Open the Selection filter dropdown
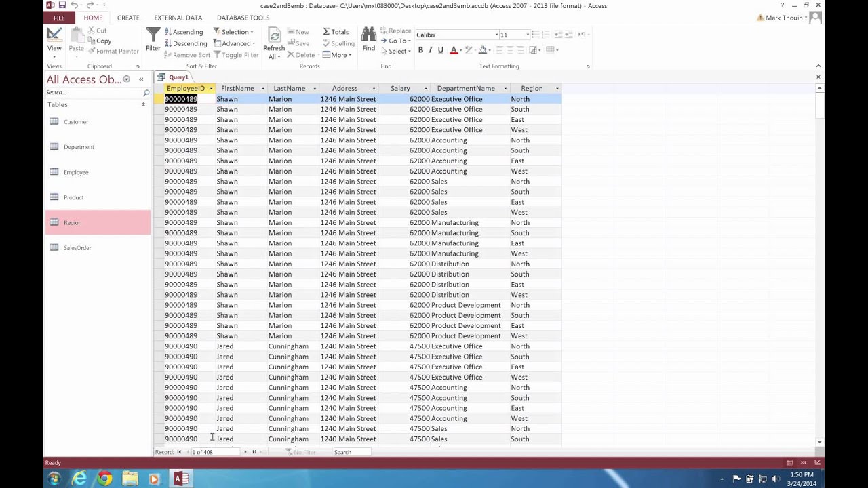Image resolution: width=868 pixels, height=488 pixels. pyautogui.click(x=234, y=32)
